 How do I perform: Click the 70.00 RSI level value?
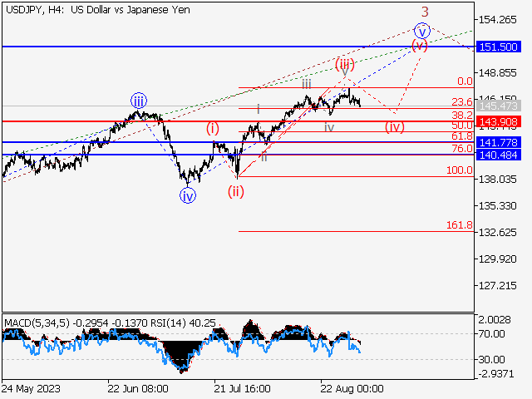491,334
